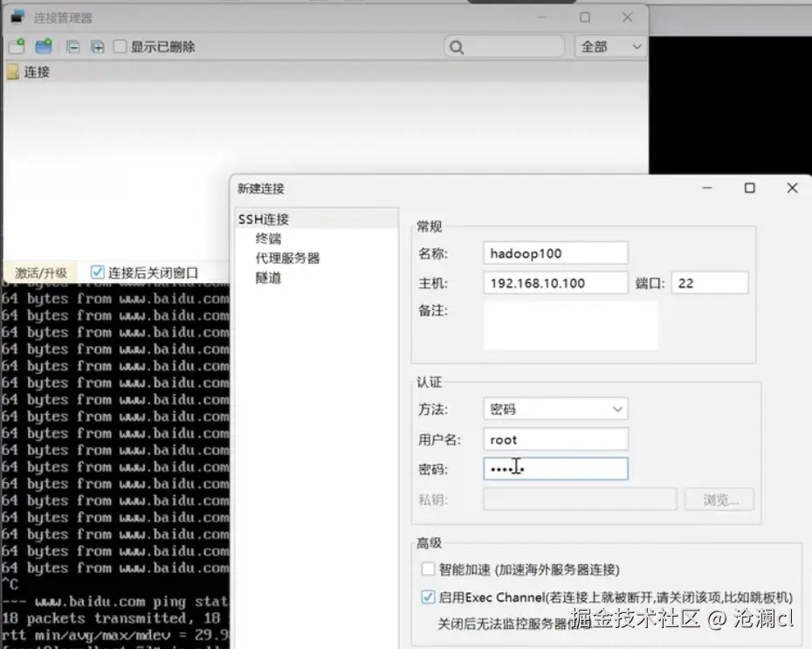
Task: Click the 私钥 private key field
Action: click(580, 500)
